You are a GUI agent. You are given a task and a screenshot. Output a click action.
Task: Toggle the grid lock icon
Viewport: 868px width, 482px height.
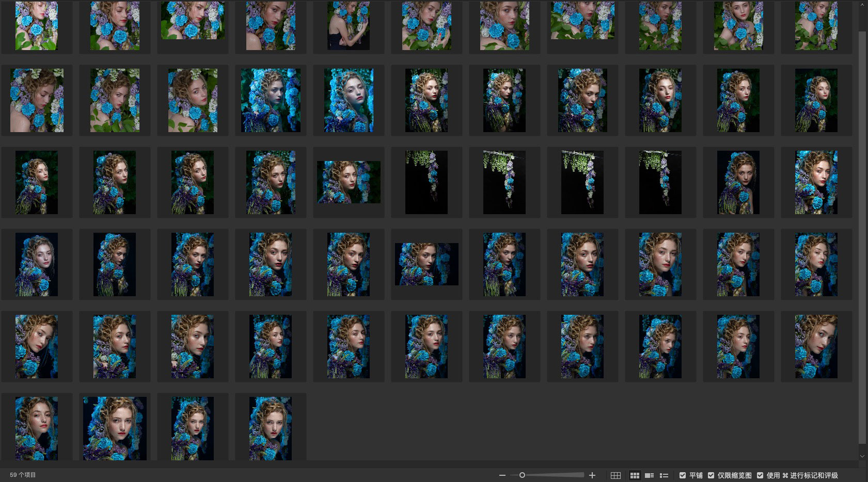pyautogui.click(x=616, y=475)
